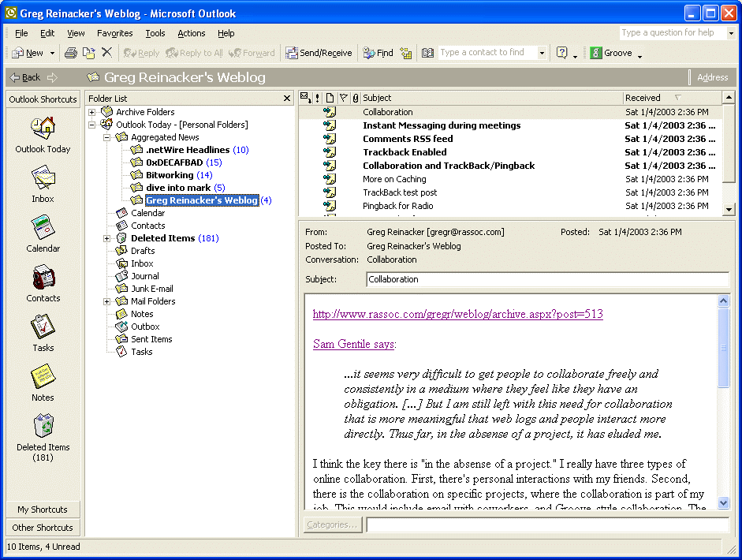Click the Move to Folder toolbar icon
Viewport: 742px width, 560px height.
[x=89, y=53]
